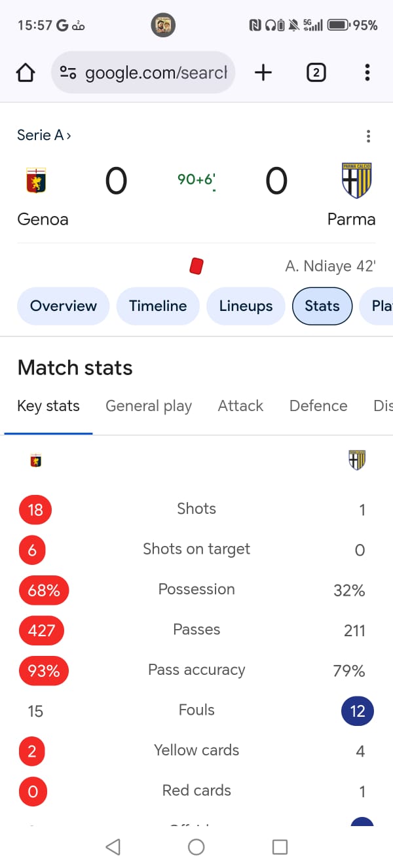
Task: Open the Lineups tab
Action: [246, 306]
